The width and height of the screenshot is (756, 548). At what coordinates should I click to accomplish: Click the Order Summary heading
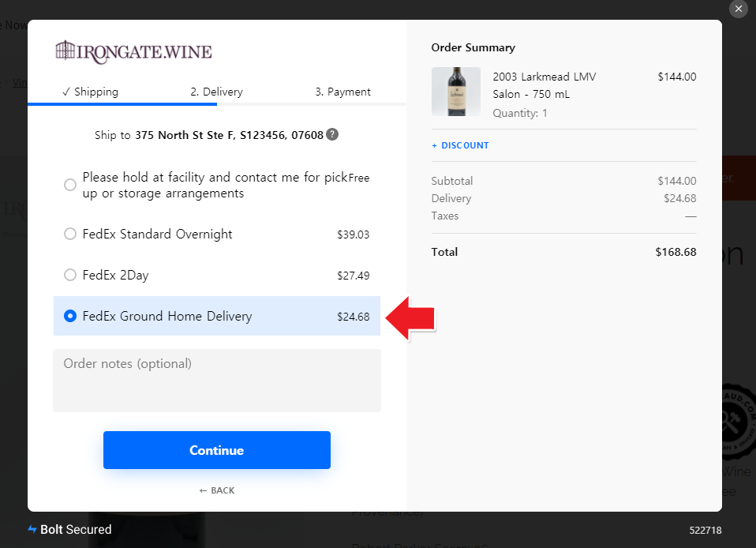pos(473,47)
